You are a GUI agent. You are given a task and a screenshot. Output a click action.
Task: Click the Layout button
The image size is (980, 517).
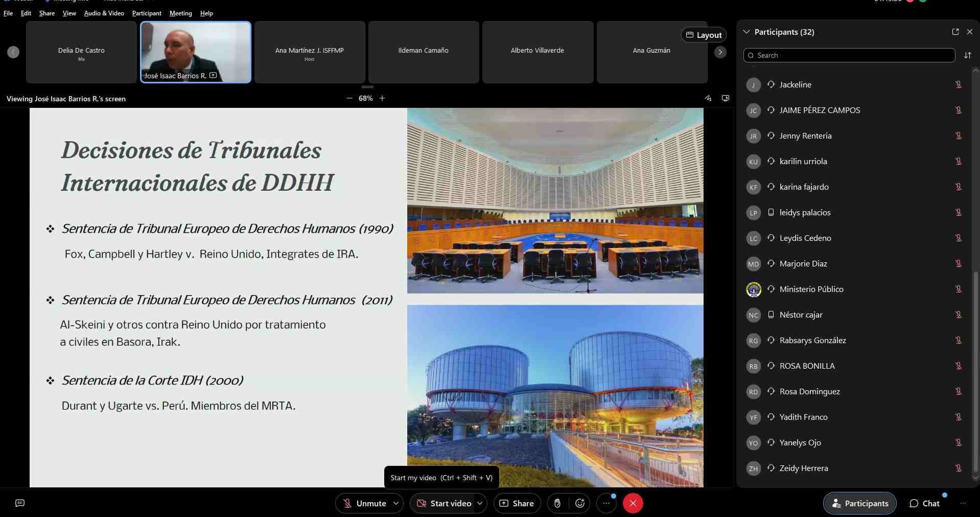click(x=704, y=35)
